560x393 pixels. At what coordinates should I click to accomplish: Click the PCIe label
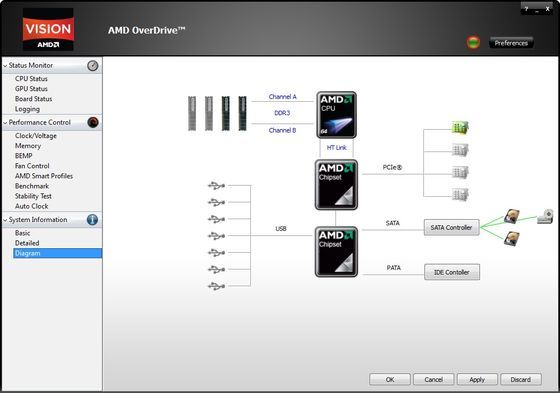pos(392,167)
